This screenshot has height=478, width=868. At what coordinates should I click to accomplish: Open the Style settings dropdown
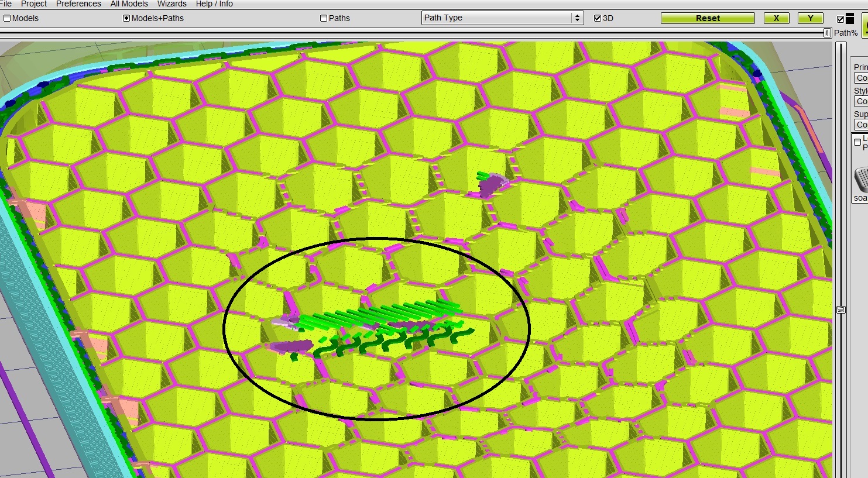pyautogui.click(x=861, y=101)
